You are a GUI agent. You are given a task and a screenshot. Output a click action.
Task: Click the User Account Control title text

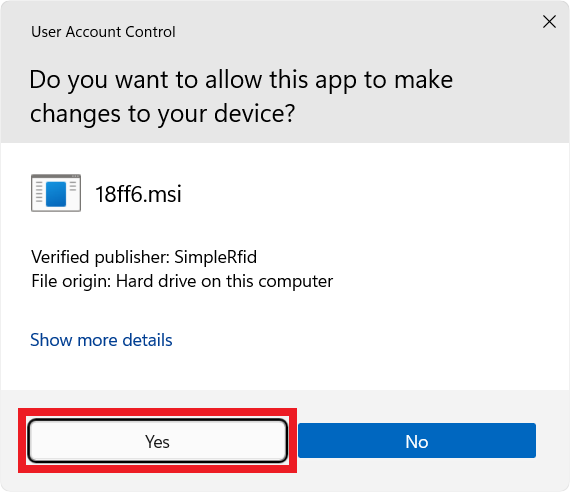(x=103, y=32)
